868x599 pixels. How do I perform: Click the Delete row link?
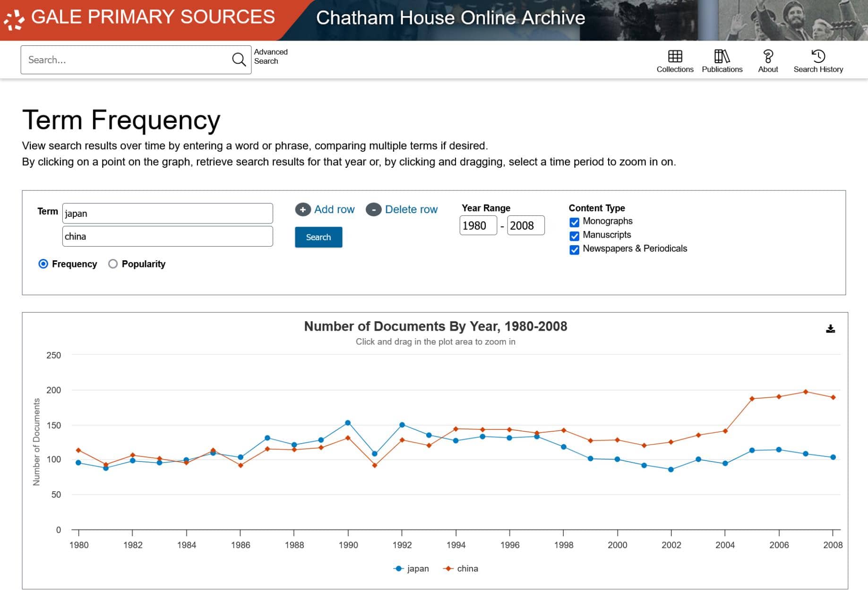pos(411,209)
